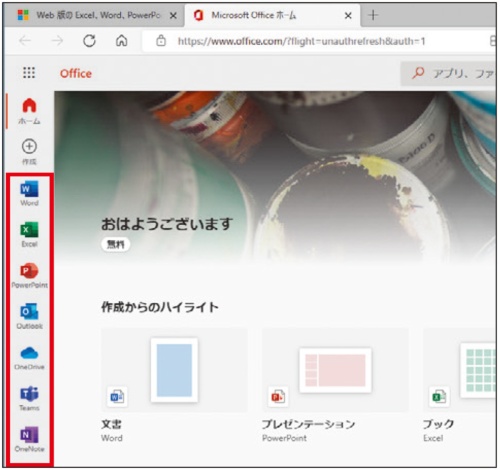Click the 無料 badge button
Image resolution: width=500 pixels, height=470 pixels.
[x=115, y=244]
